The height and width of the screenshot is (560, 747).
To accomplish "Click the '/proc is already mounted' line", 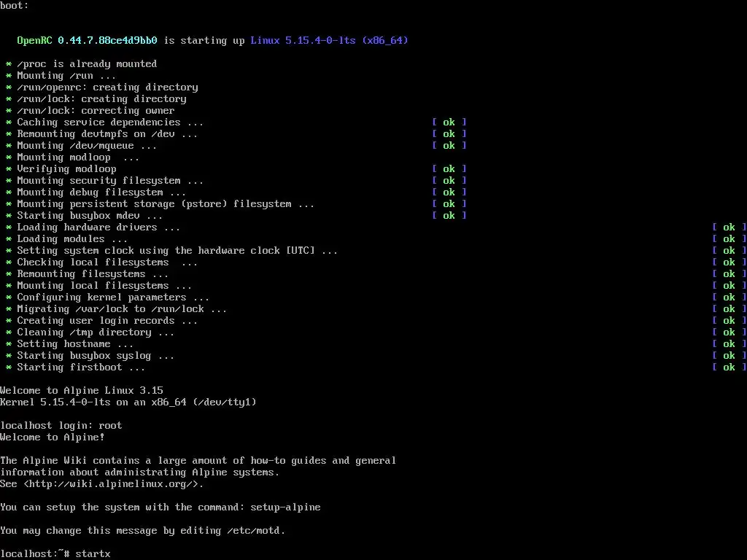I will (x=87, y=64).
